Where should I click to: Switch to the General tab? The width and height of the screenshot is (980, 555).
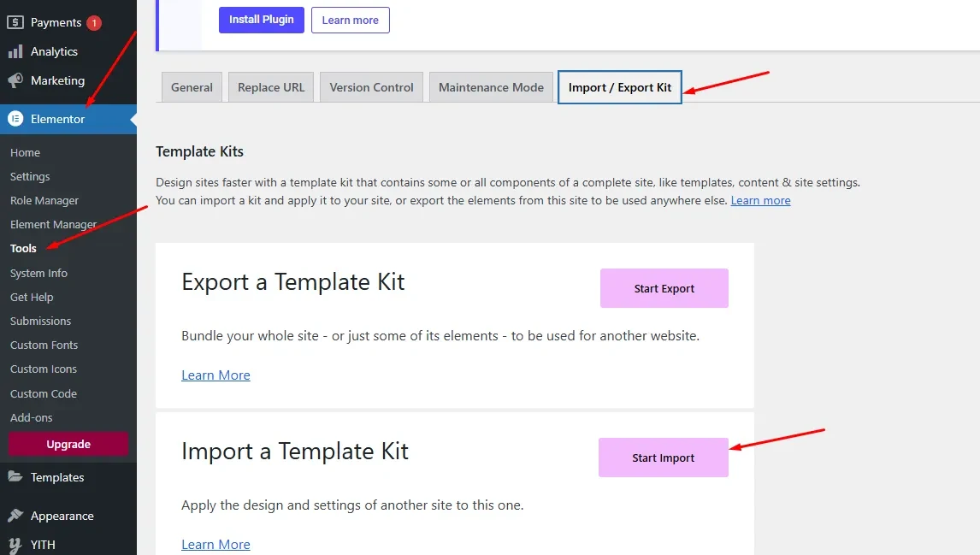[192, 87]
